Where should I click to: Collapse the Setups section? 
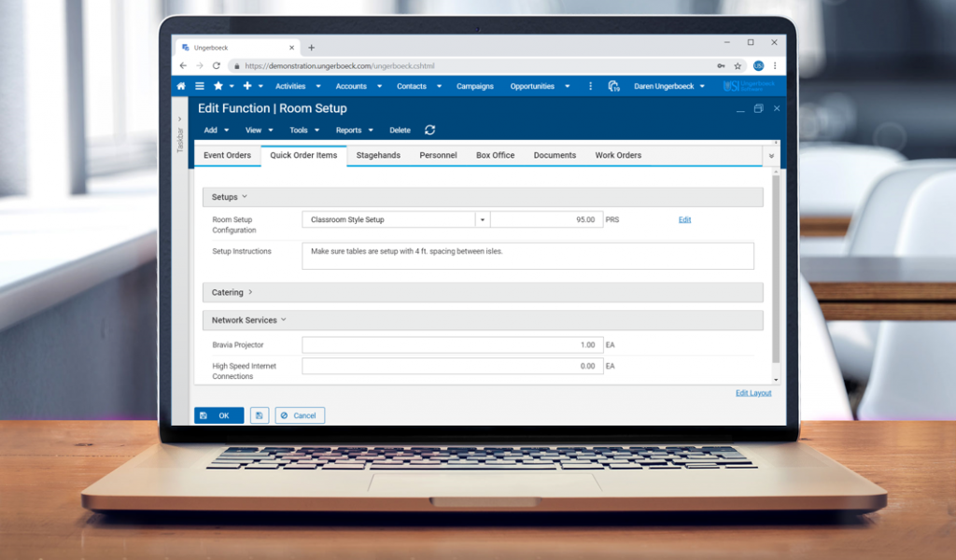tap(245, 197)
